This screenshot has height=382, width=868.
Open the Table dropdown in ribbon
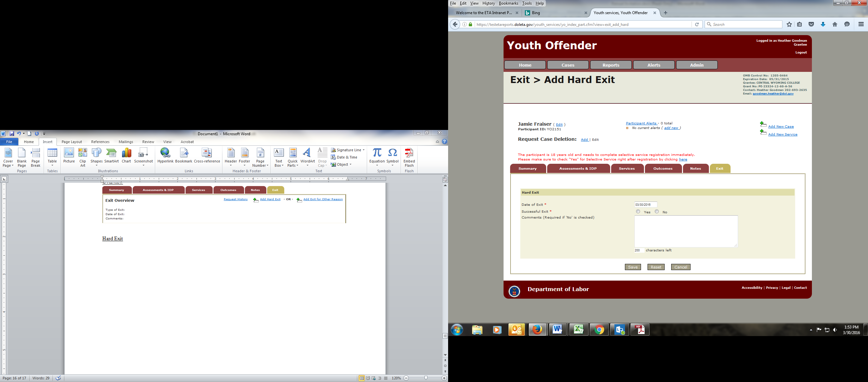52,165
